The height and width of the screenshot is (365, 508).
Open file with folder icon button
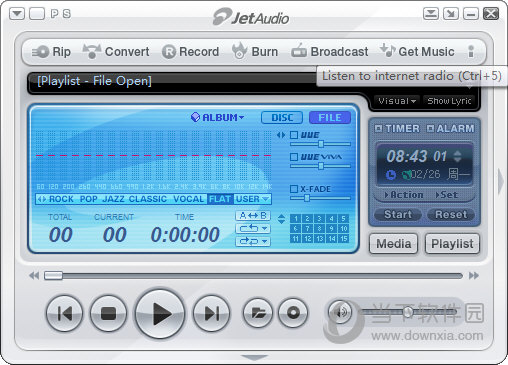(x=258, y=313)
